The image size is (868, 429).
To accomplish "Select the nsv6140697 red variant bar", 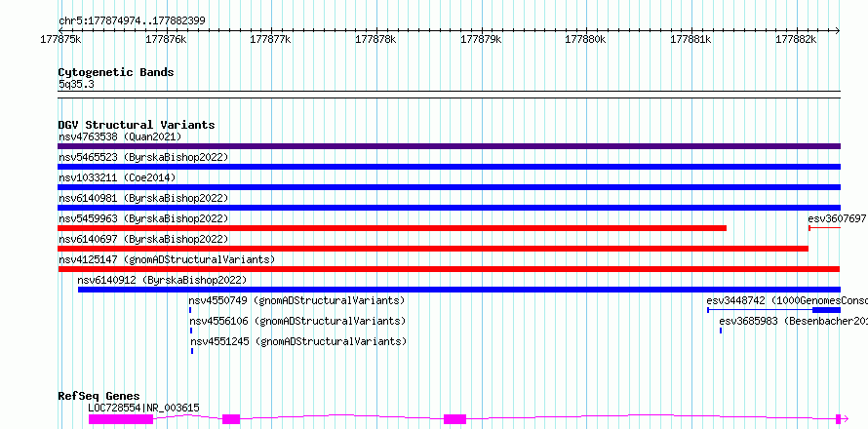I will tap(433, 249).
